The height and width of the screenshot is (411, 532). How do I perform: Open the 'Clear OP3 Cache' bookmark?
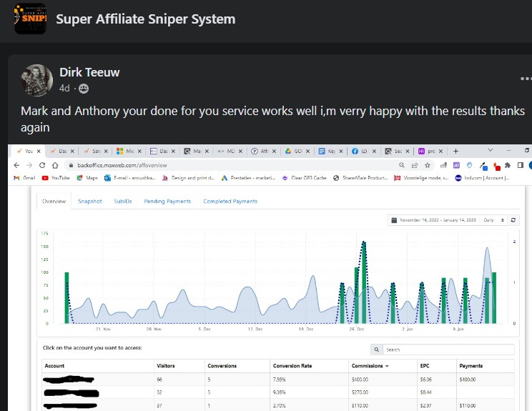(305, 178)
